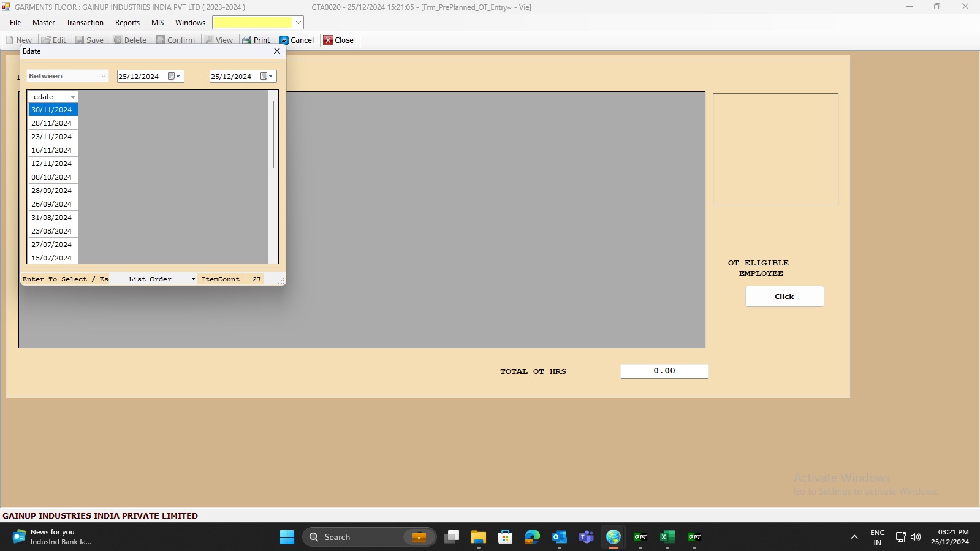Open the Reports menu

coord(127,23)
